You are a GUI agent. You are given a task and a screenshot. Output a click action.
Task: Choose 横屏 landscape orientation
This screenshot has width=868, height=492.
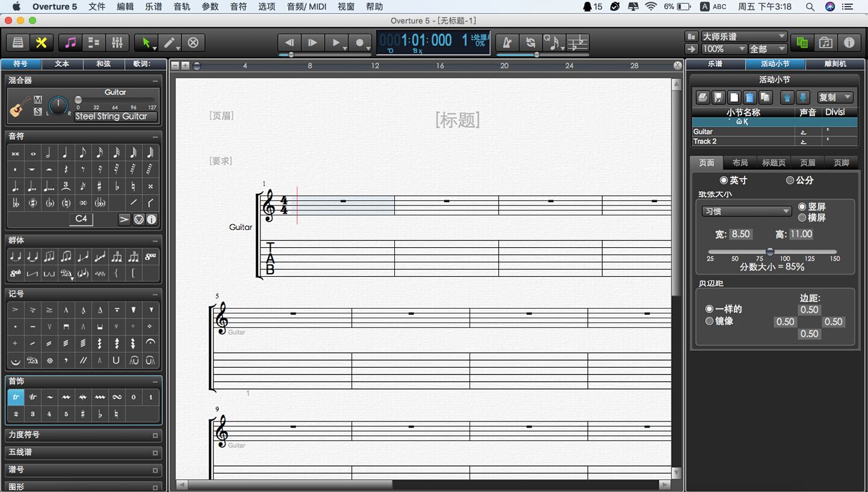pos(802,218)
